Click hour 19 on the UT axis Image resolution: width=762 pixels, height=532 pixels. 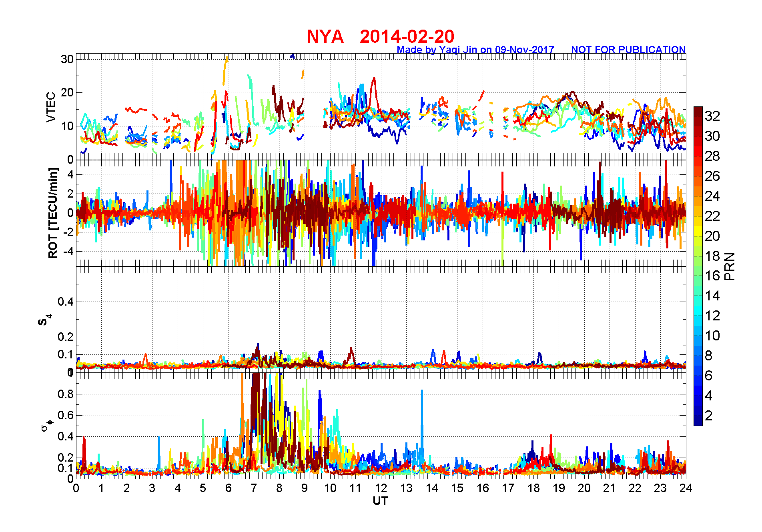click(x=559, y=488)
